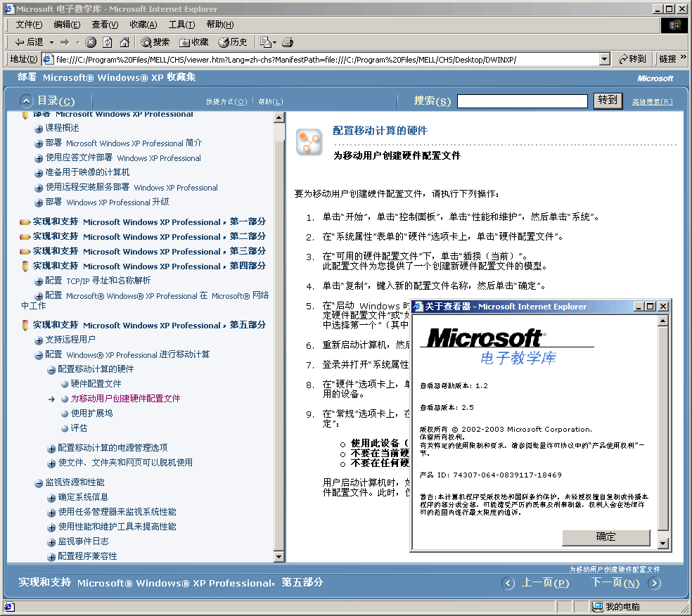Click book icon for 第五部分 course

(25, 325)
